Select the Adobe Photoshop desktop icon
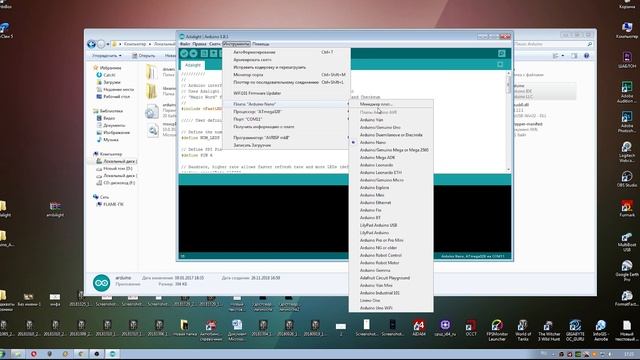 click(x=627, y=122)
